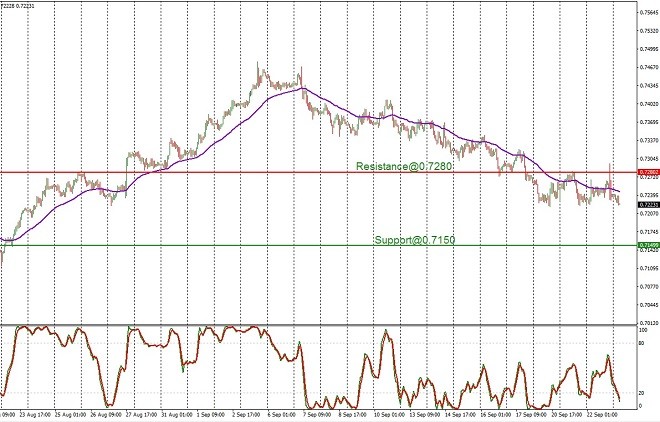Screen dimensions: 660x422
Task: Click the 6 Sep 01:00 time label
Action: pos(283,414)
